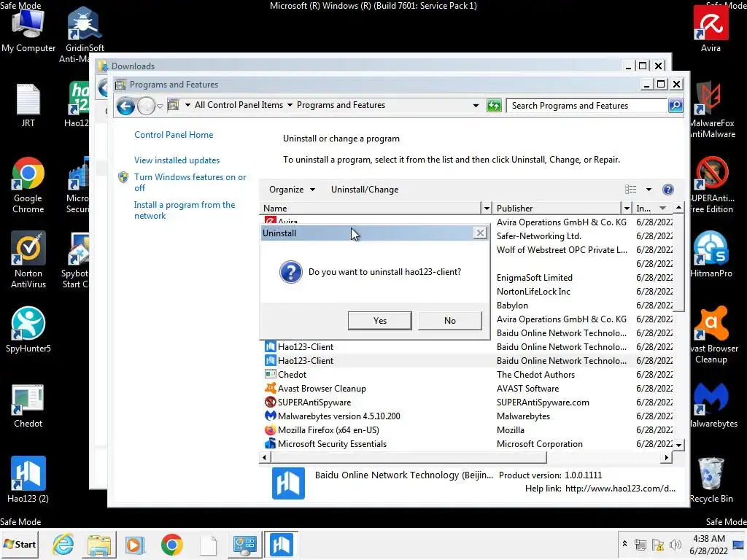Open the Recycle Bin
Viewport: 747px width, 560px height.
[711, 480]
